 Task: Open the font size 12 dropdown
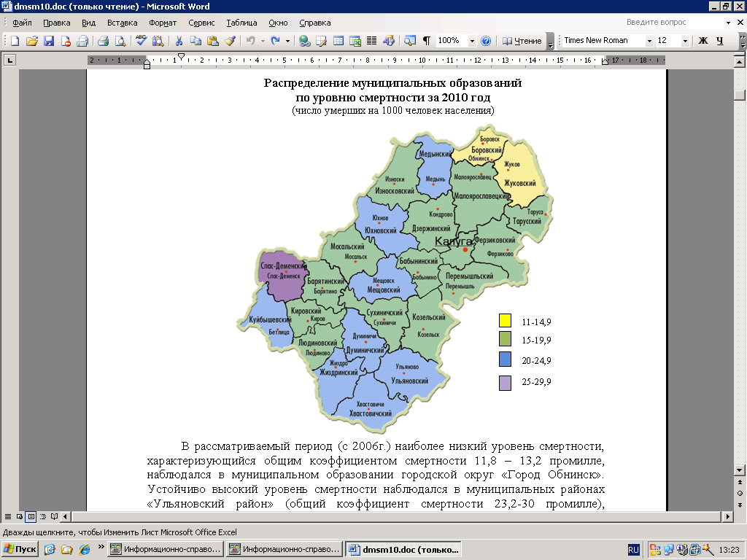point(685,41)
